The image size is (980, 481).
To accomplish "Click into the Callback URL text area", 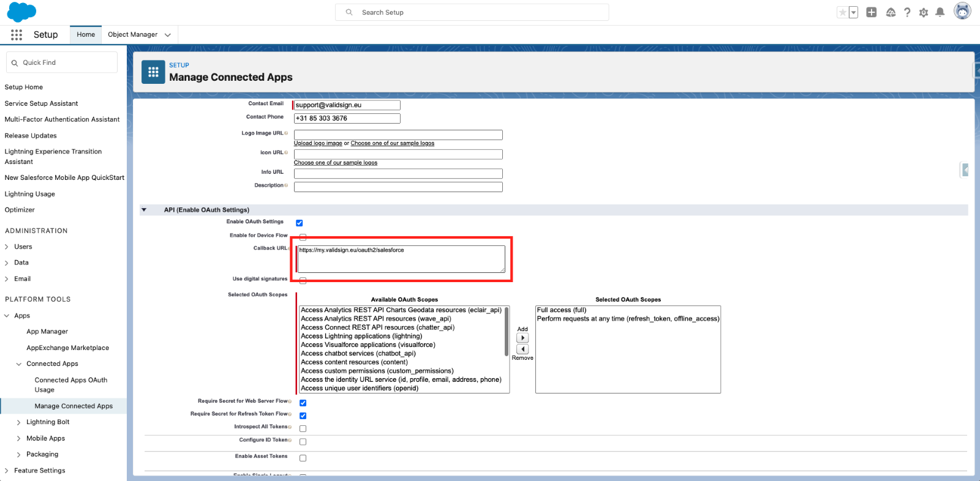I will (401, 259).
